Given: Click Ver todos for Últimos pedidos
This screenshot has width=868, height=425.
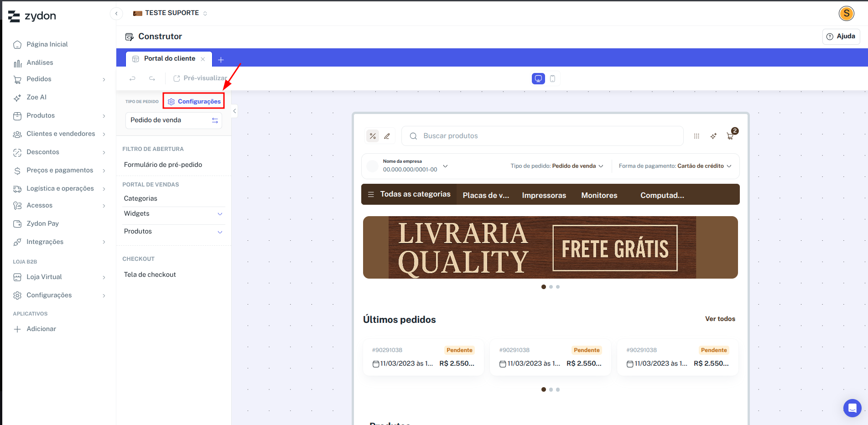Looking at the screenshot, I should (x=720, y=319).
